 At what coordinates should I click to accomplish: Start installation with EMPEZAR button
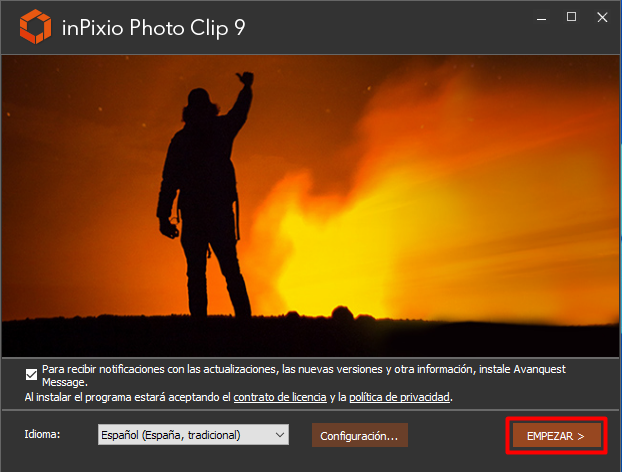coord(556,436)
